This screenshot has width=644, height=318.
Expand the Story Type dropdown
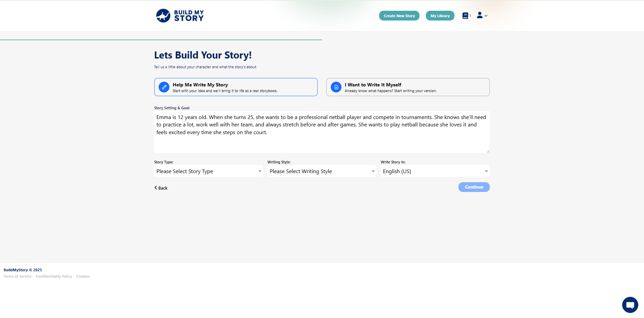tap(208, 171)
